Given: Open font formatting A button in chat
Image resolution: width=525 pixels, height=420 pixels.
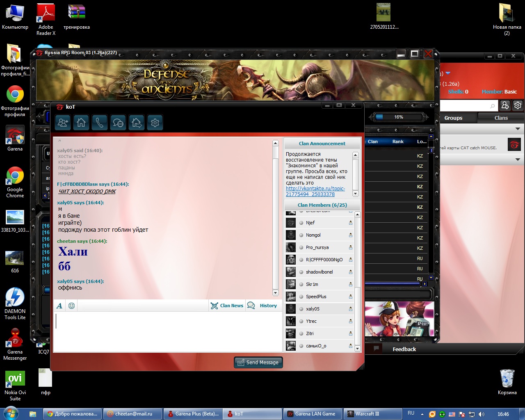Looking at the screenshot, I should (x=59, y=306).
